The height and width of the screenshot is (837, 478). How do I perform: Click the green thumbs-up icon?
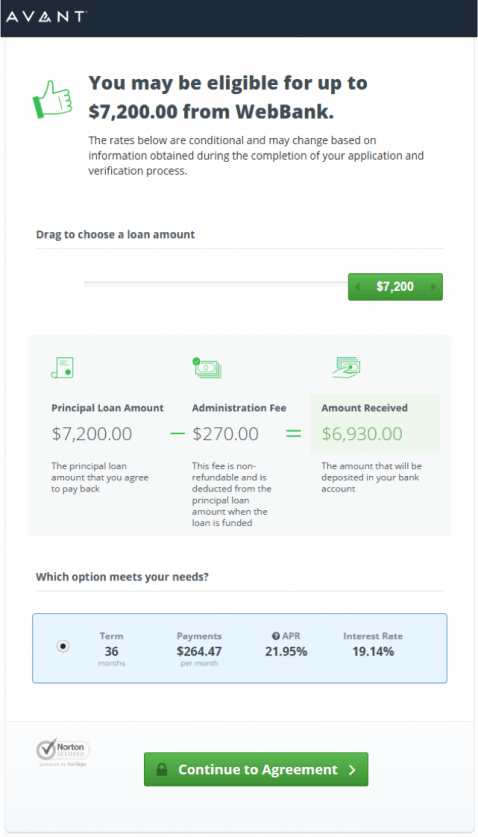(52, 99)
